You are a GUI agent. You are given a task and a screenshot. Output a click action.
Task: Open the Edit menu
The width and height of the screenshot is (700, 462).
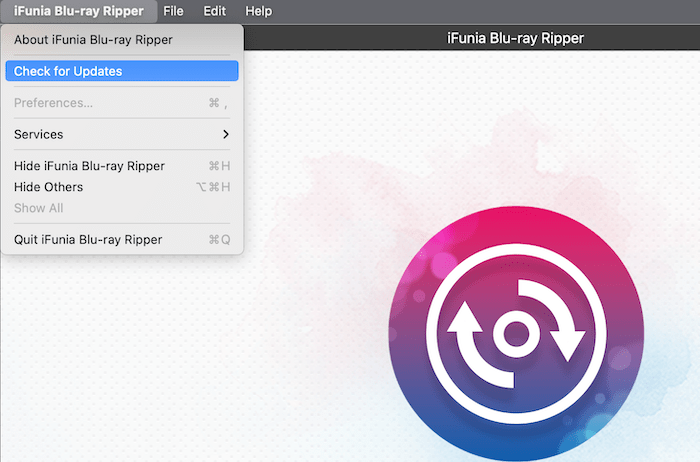click(214, 11)
